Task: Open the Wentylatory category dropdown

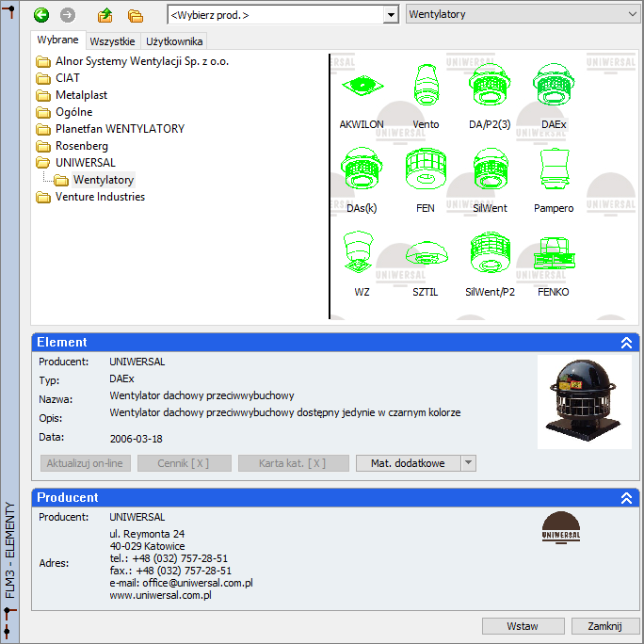Action: coord(631,15)
